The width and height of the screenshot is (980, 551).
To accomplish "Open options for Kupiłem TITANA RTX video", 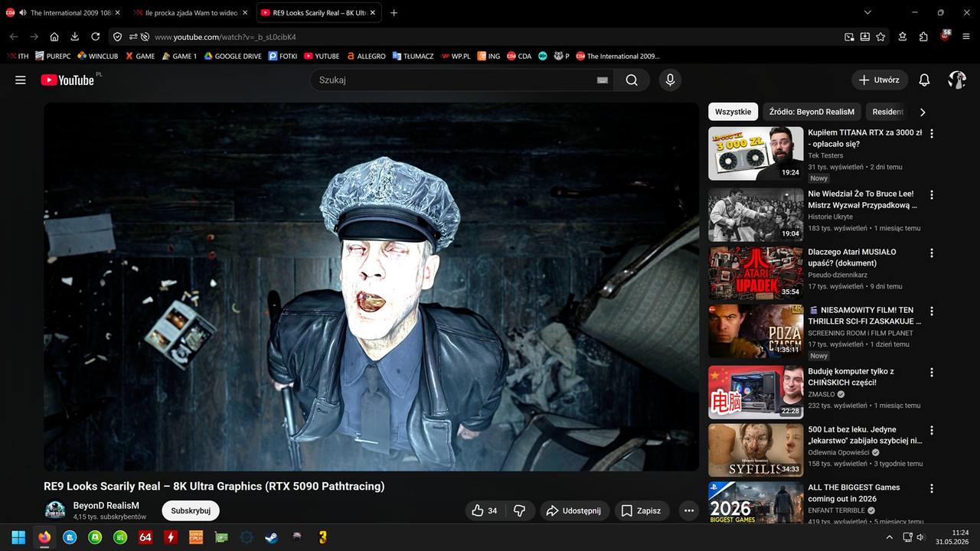I will click(932, 133).
